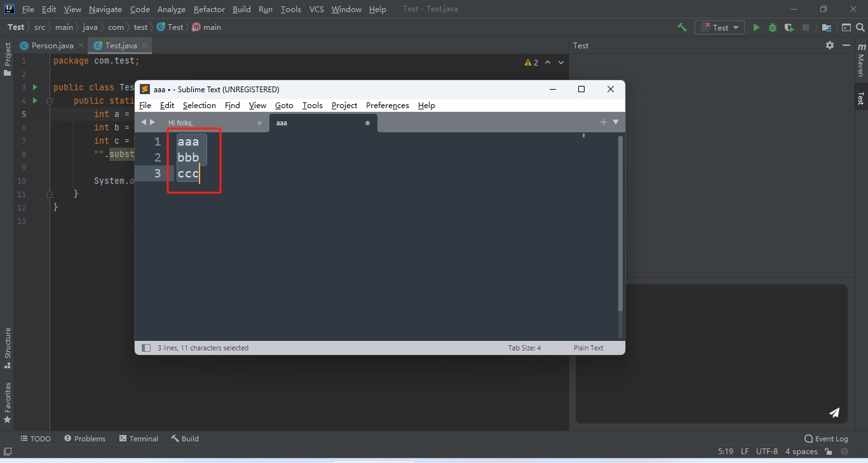Open the Build tool window
The height and width of the screenshot is (463, 868).
point(185,439)
